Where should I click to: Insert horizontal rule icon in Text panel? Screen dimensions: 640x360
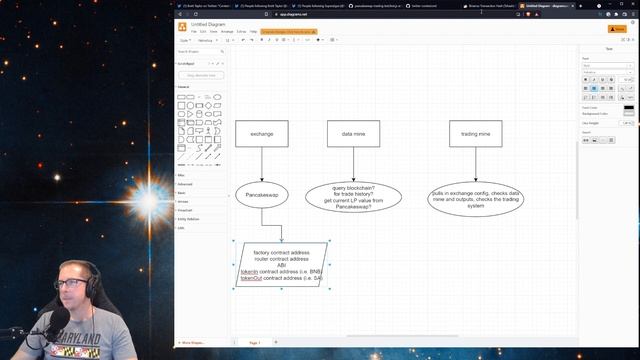tap(603, 140)
